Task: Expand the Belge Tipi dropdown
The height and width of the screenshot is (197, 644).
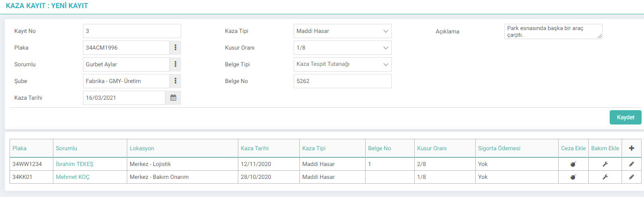Action: [x=343, y=64]
